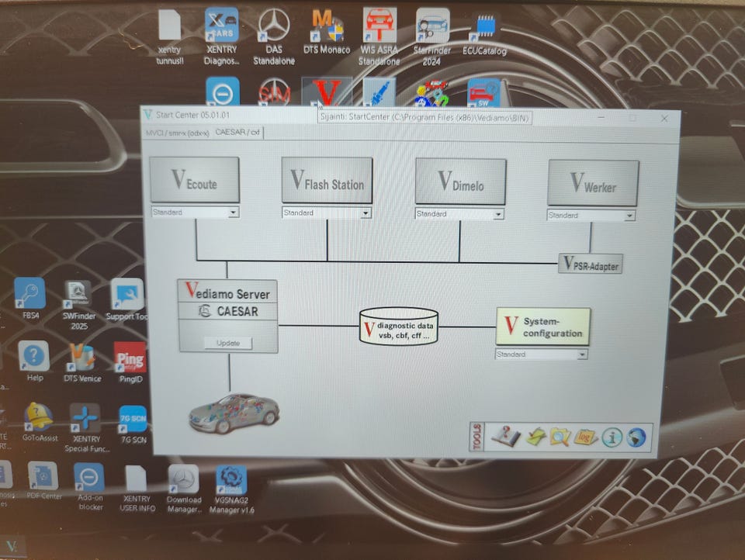The width and height of the screenshot is (745, 560).
Task: Expand the dropdown under Ecoute
Action: point(233,213)
